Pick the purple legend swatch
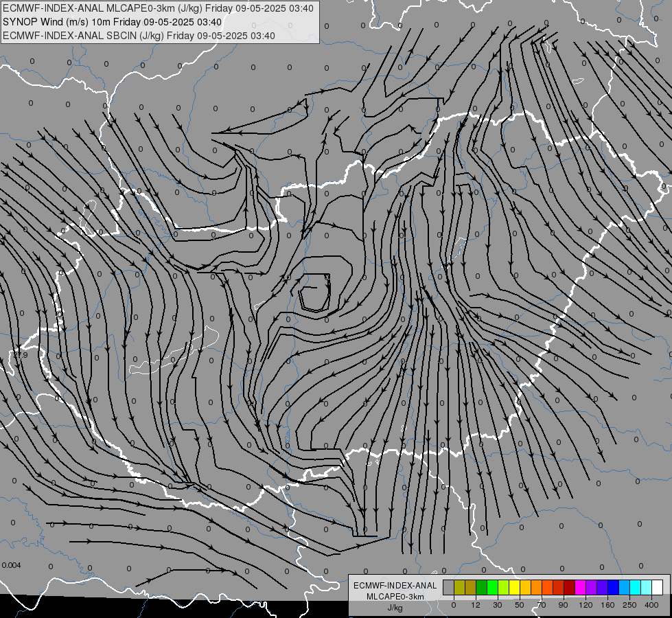The width and height of the screenshot is (672, 618). [x=592, y=587]
